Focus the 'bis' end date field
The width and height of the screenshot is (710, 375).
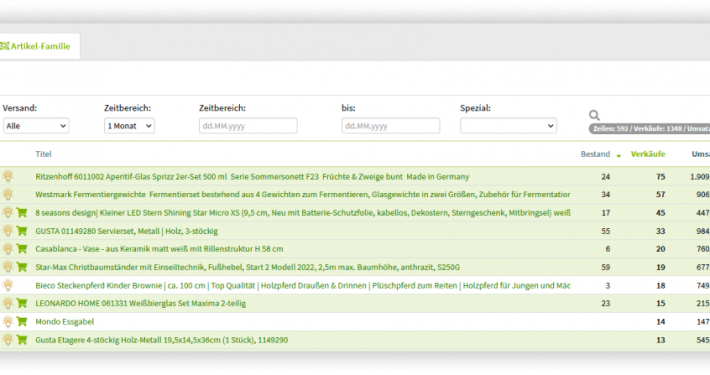pyautogui.click(x=391, y=126)
